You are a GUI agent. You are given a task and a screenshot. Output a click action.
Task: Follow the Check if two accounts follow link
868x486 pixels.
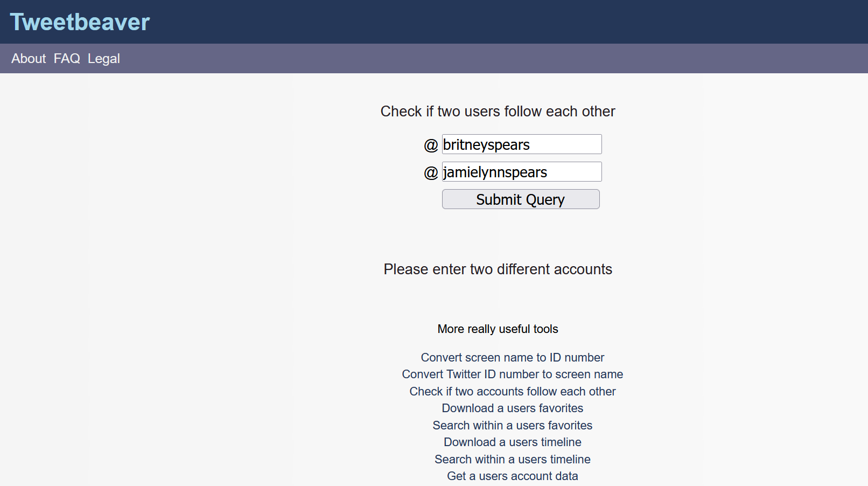point(512,392)
